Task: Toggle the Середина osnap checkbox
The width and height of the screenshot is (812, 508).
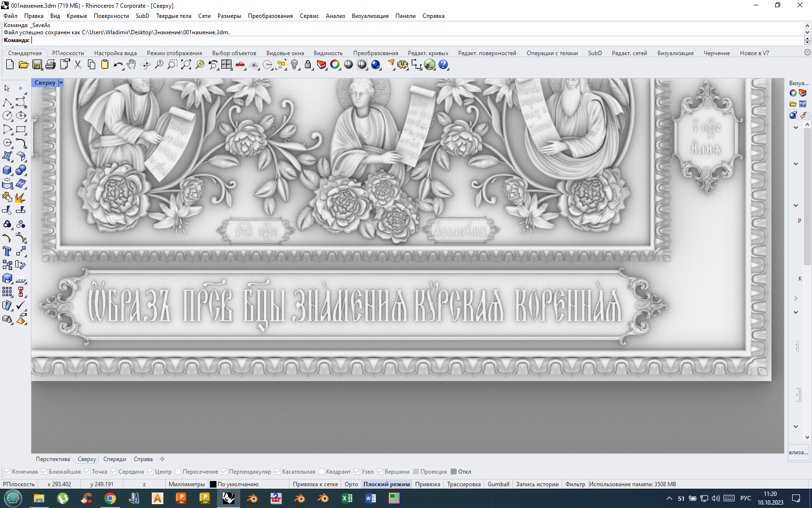Action: 114,472
